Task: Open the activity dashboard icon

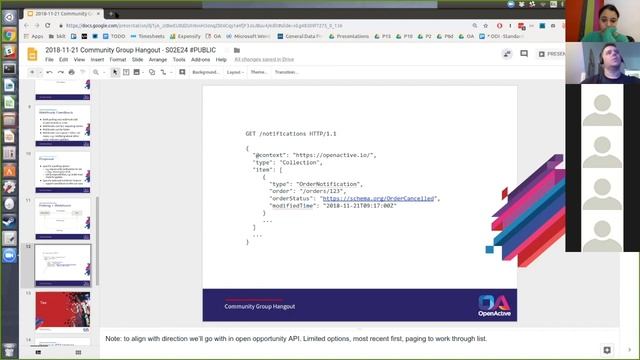Action: tap(507, 54)
